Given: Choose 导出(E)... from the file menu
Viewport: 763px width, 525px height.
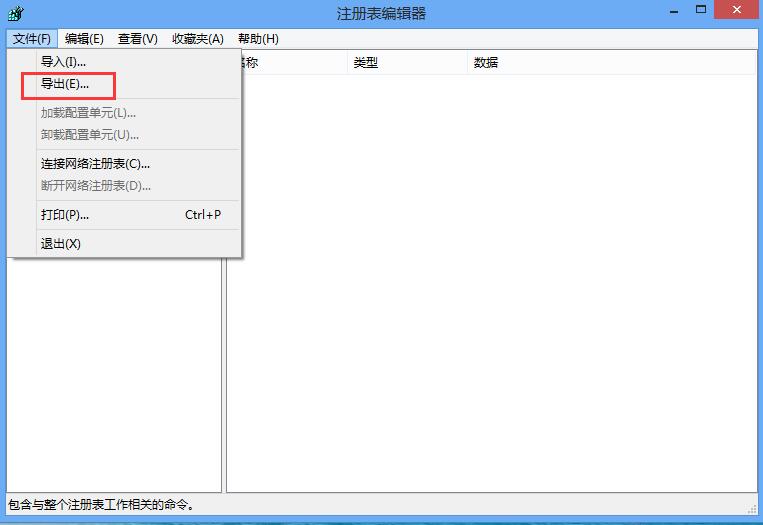Looking at the screenshot, I should tap(124, 84).
